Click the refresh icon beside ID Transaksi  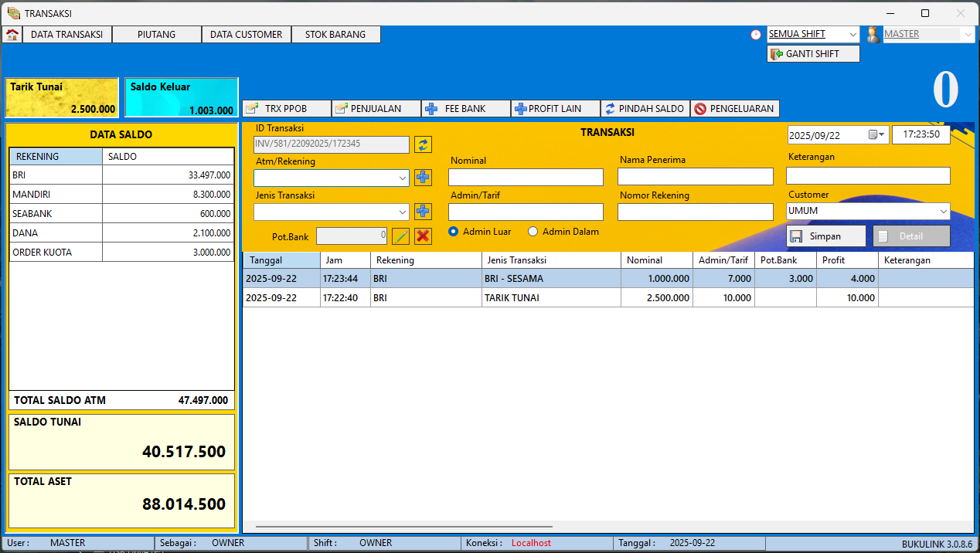tap(423, 144)
